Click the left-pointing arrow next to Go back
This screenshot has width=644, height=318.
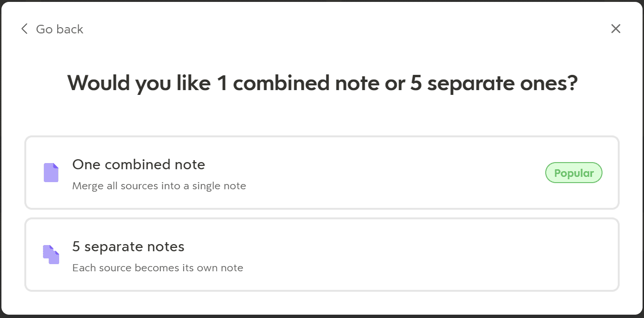(x=24, y=29)
